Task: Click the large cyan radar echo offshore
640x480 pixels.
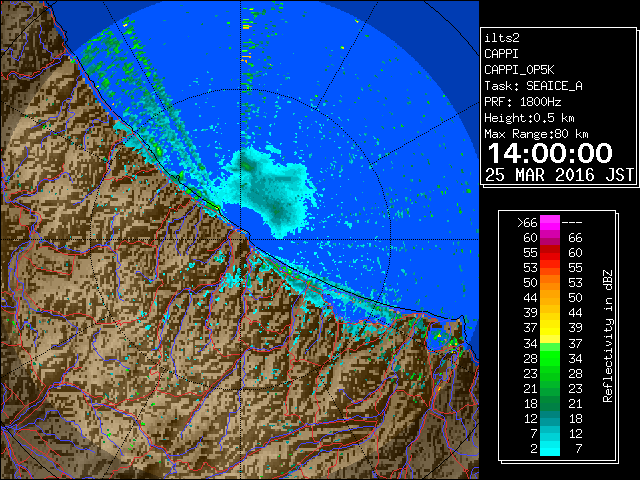Action: 267,192
